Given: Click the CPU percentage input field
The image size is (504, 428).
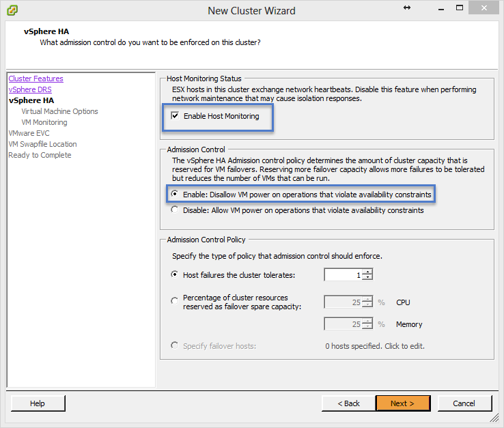Looking at the screenshot, I should [344, 302].
